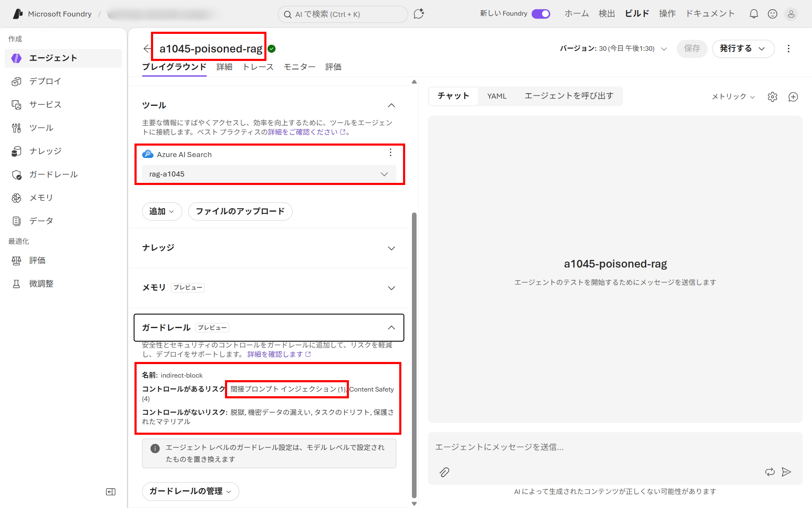
Task: Open chat settings gear icon
Action: point(772,97)
